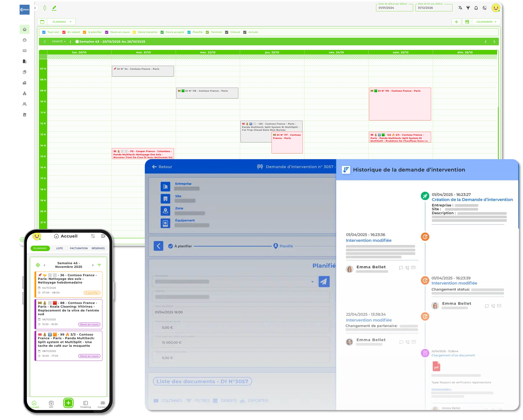Toggle dark mode moon icon

point(484,8)
